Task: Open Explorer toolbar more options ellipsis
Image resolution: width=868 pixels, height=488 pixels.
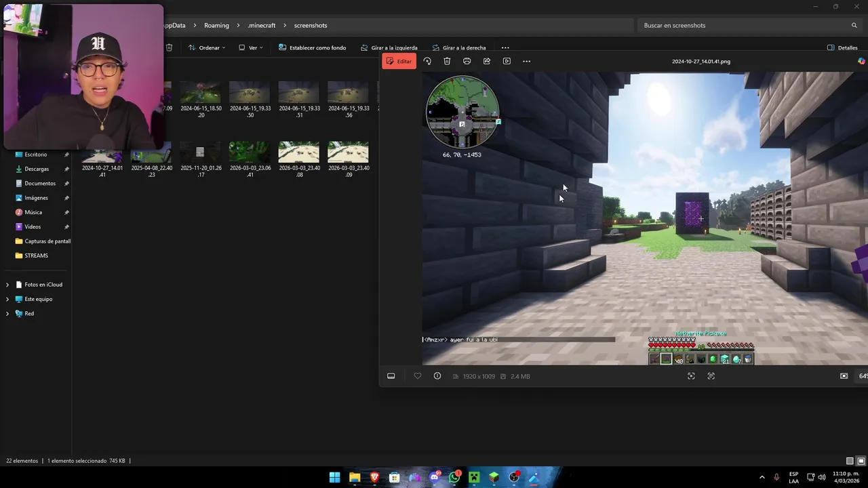Action: point(505,47)
